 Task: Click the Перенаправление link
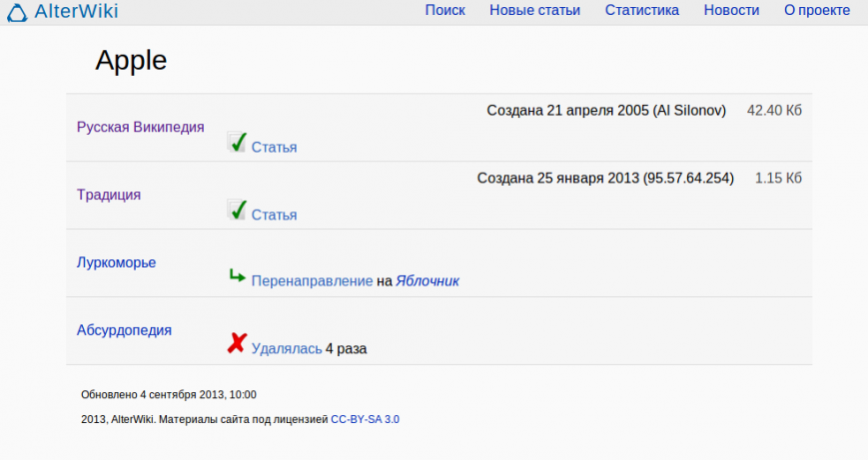coord(313,280)
